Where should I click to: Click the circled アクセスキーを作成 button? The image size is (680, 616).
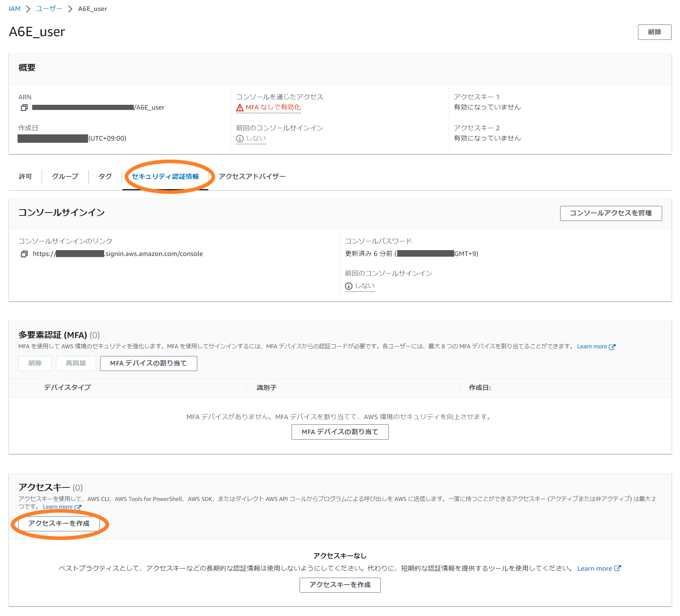click(59, 523)
